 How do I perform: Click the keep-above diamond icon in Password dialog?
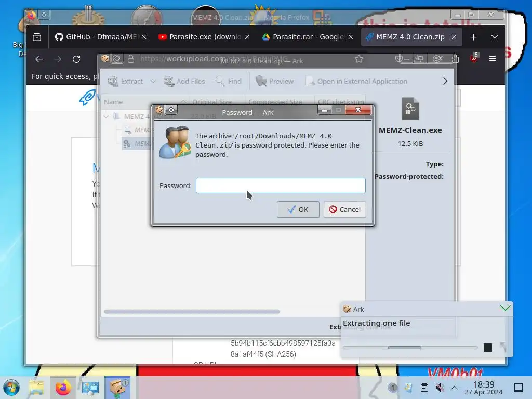[x=171, y=110]
